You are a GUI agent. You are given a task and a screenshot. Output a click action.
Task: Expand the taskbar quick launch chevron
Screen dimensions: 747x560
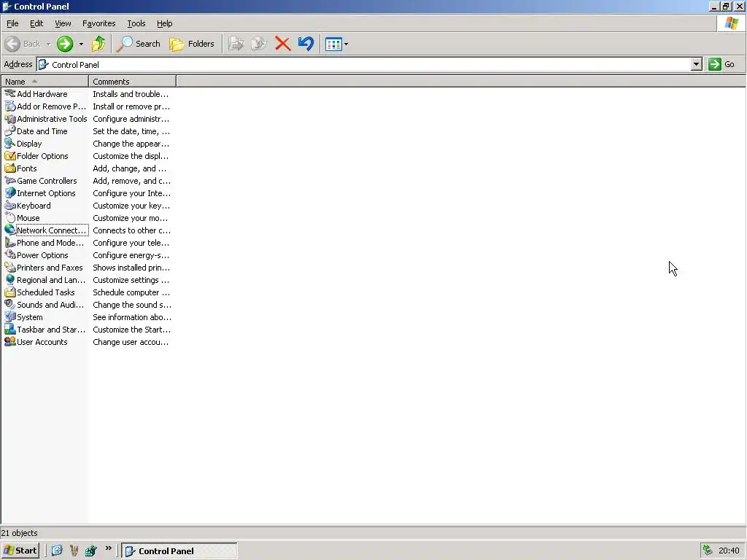point(109,548)
